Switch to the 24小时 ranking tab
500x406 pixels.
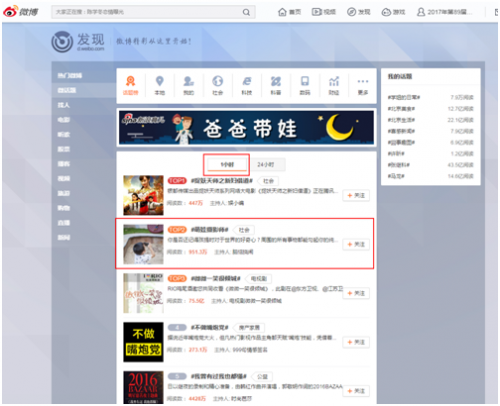tap(266, 164)
